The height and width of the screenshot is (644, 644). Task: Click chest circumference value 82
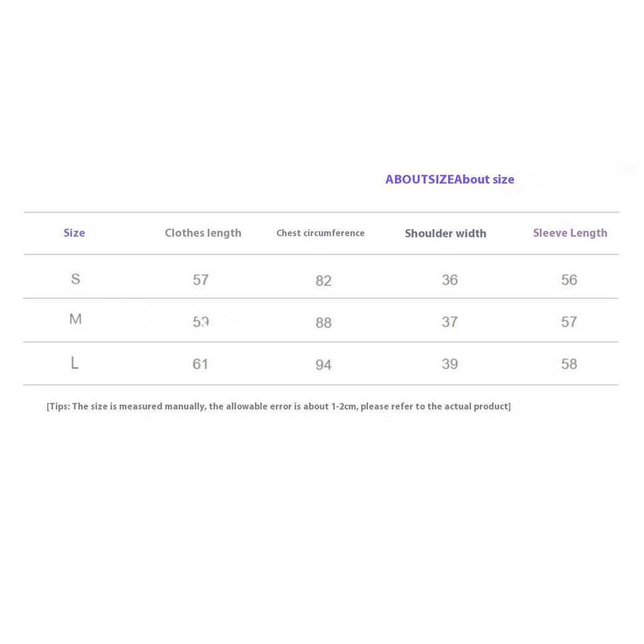click(324, 281)
